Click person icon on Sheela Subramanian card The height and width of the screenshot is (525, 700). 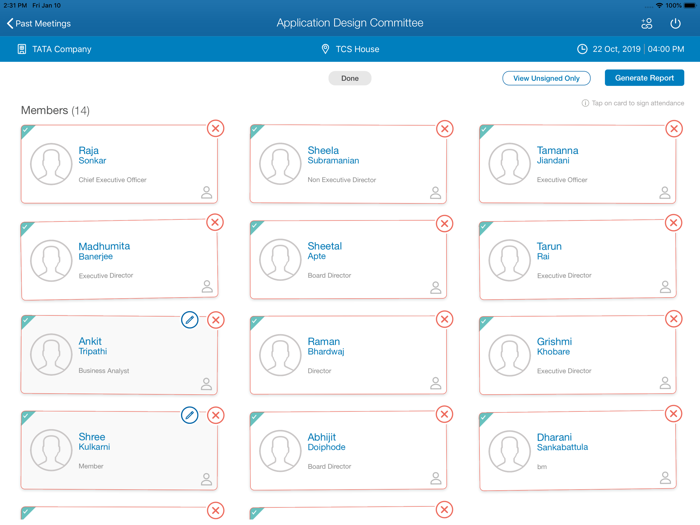tap(436, 193)
